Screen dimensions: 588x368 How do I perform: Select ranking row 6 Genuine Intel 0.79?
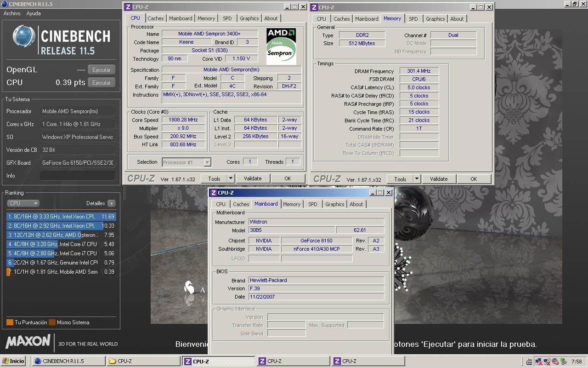(x=61, y=263)
